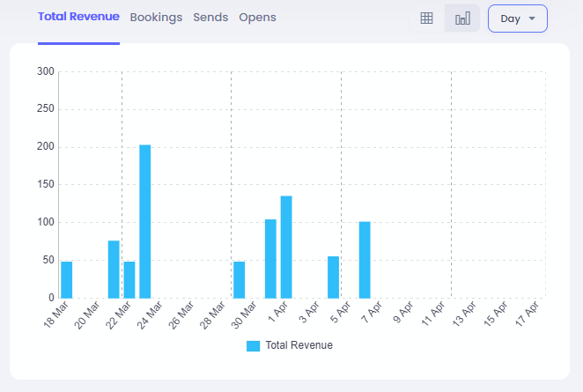Click the caret arrow beside Day

click(532, 18)
